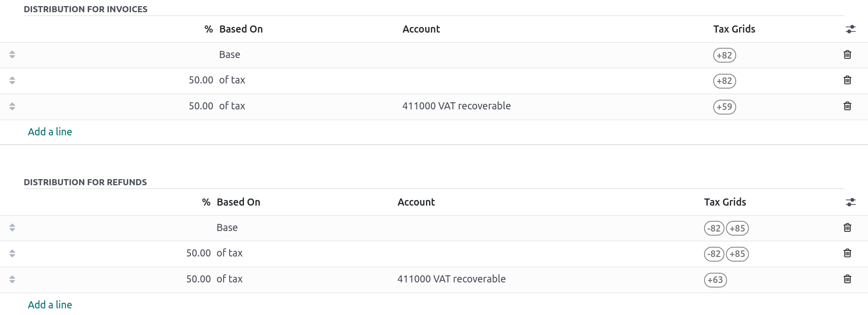
Task: Delete the 50.00 of tax refund line with -82 grid
Action: click(x=847, y=252)
